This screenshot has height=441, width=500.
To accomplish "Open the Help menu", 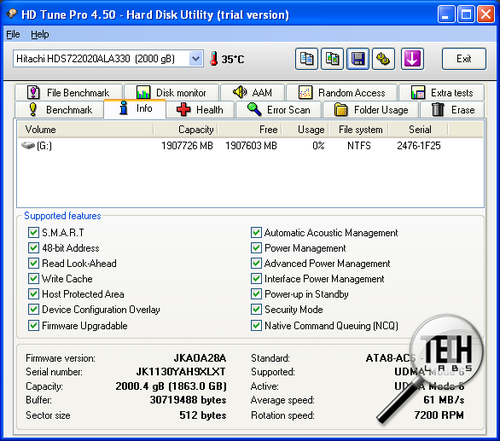I will [40, 34].
